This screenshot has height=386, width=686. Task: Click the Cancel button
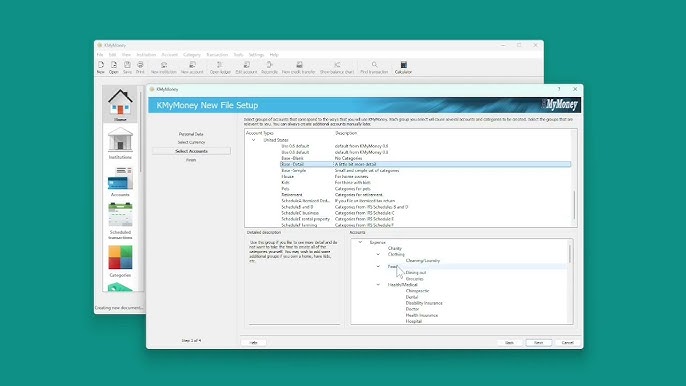567,343
